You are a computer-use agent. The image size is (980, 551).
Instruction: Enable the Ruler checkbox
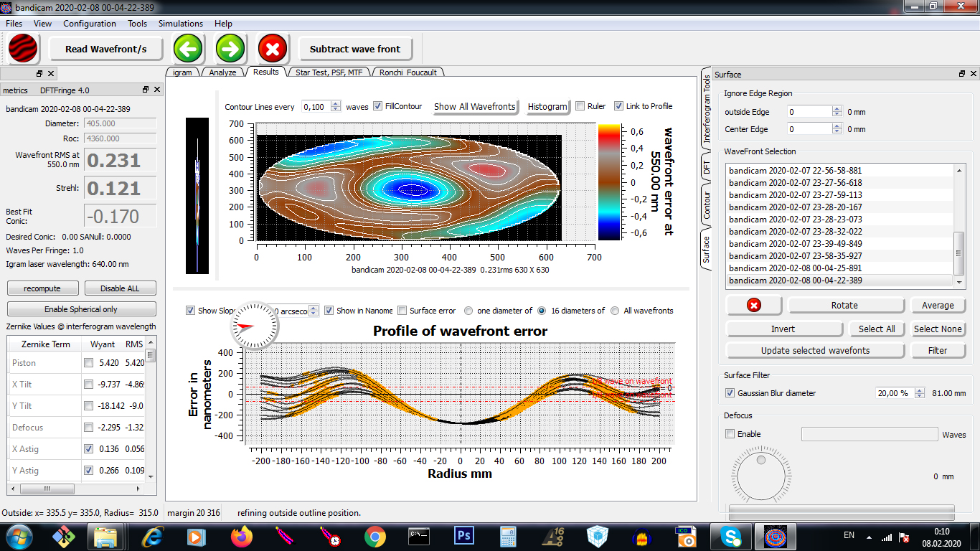click(x=580, y=106)
